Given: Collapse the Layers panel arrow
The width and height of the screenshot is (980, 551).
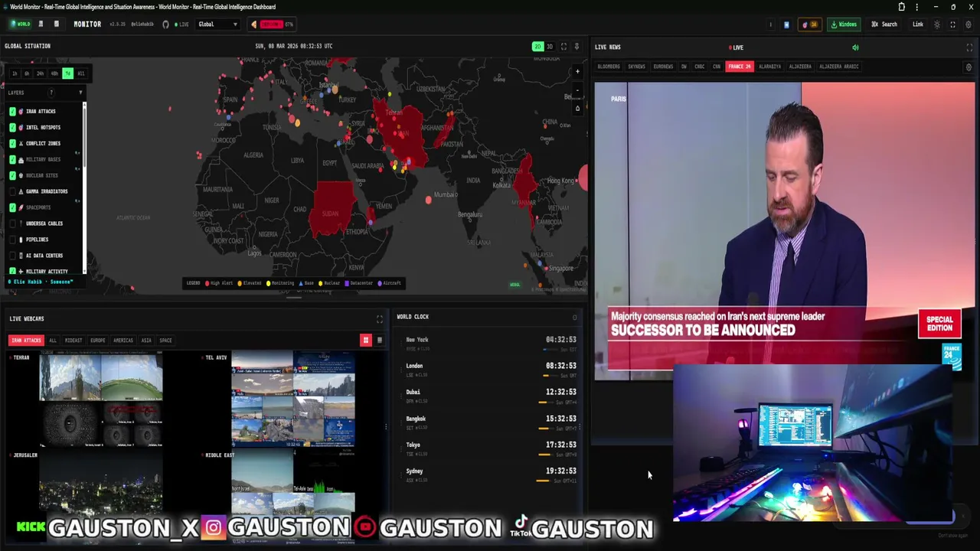Looking at the screenshot, I should click(x=80, y=93).
